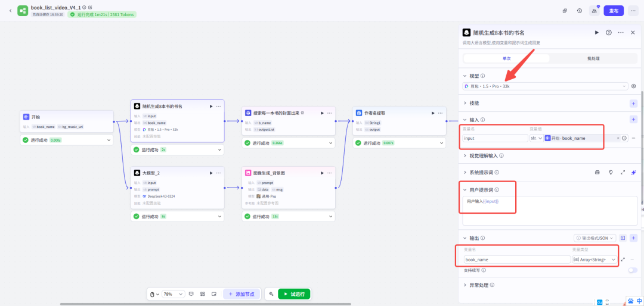Screen dimensions: 644x306
Task: Switch to the 批处理 tab
Action: click(593, 58)
